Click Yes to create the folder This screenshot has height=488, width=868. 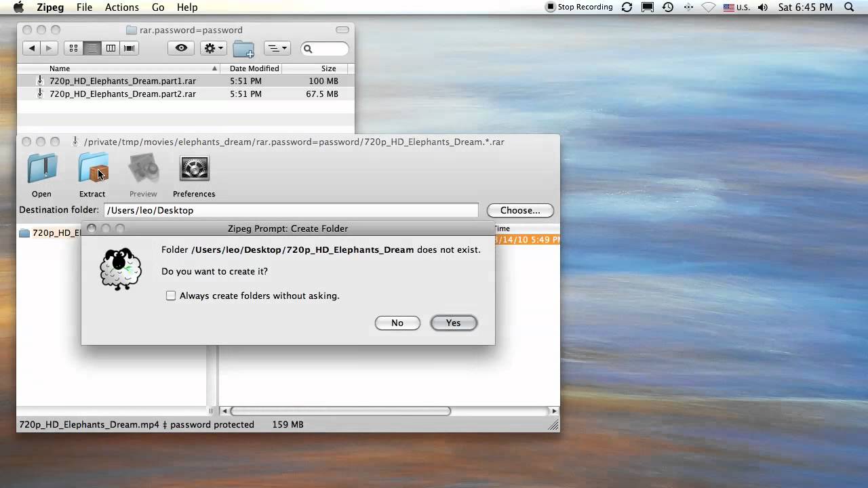(x=454, y=323)
